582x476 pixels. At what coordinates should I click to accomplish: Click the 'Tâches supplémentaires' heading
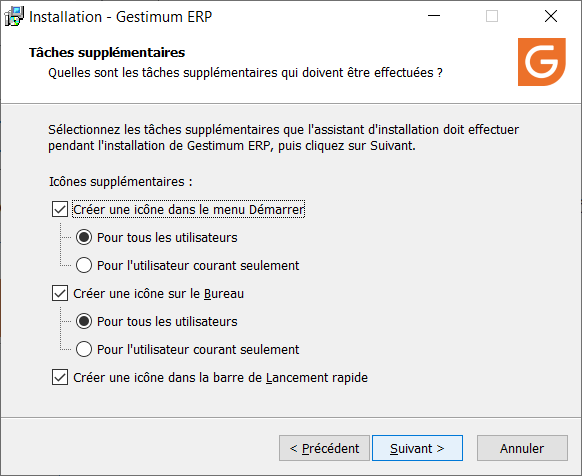pos(107,52)
